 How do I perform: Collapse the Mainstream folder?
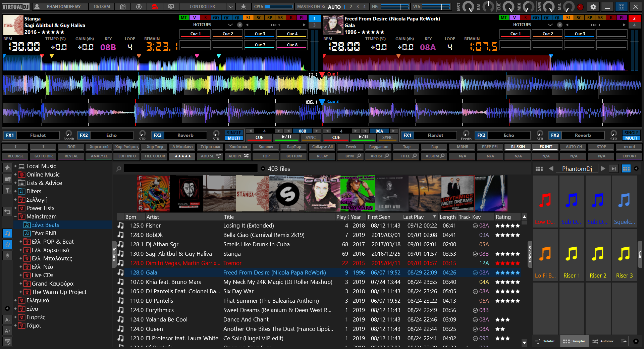15,216
